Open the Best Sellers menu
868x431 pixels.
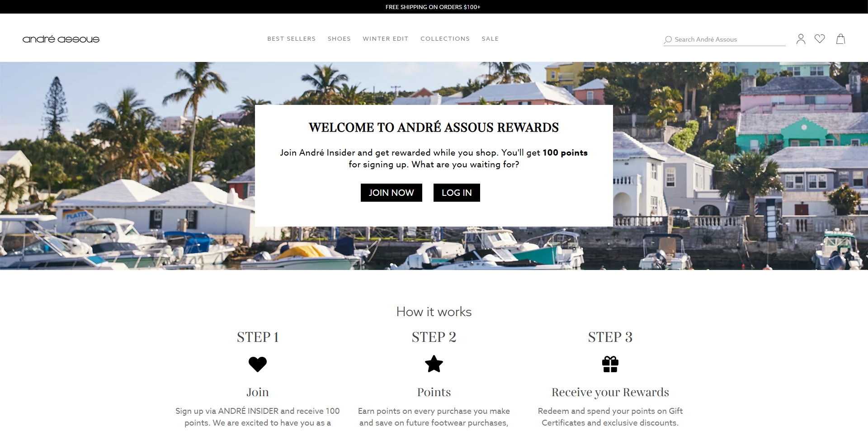point(291,39)
